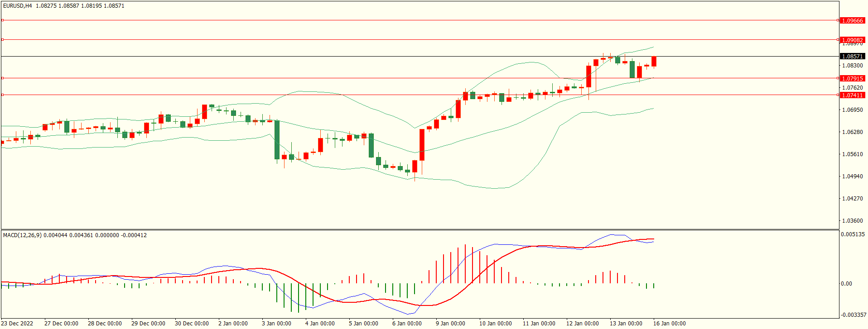Select the 1.09082 resistance line price tag
Image resolution: width=868 pixels, height=329 pixels.
pos(852,40)
